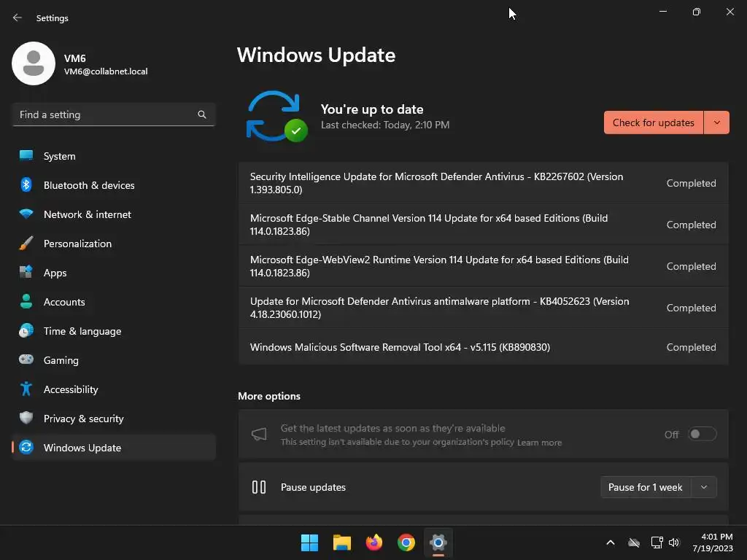This screenshot has height=560, width=747.
Task: Click the Settings gear taskbar icon
Action: [438, 542]
